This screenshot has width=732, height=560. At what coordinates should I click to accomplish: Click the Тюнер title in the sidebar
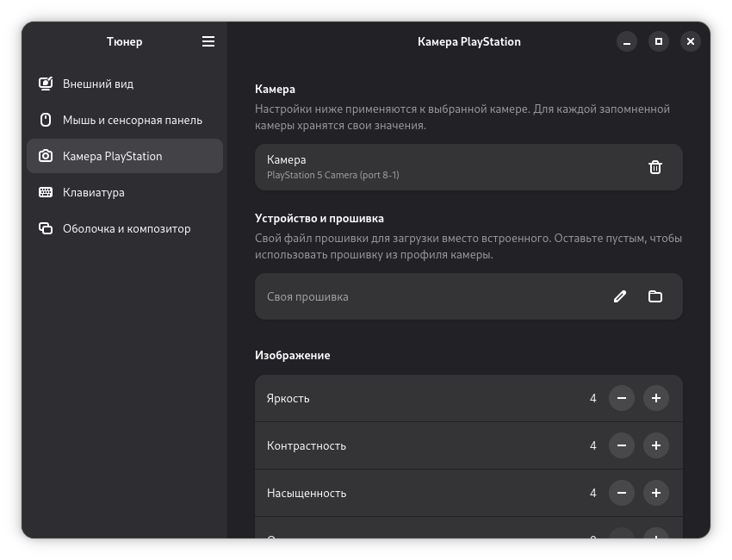[124, 41]
